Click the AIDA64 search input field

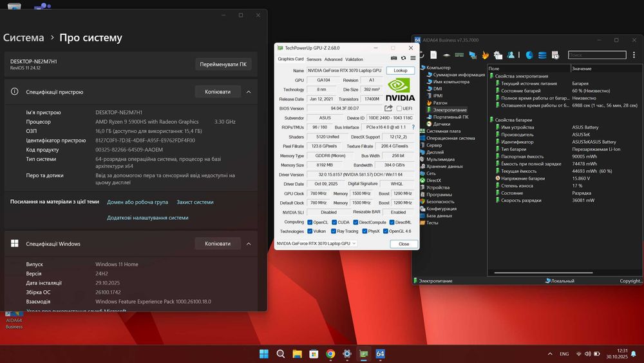point(597,55)
